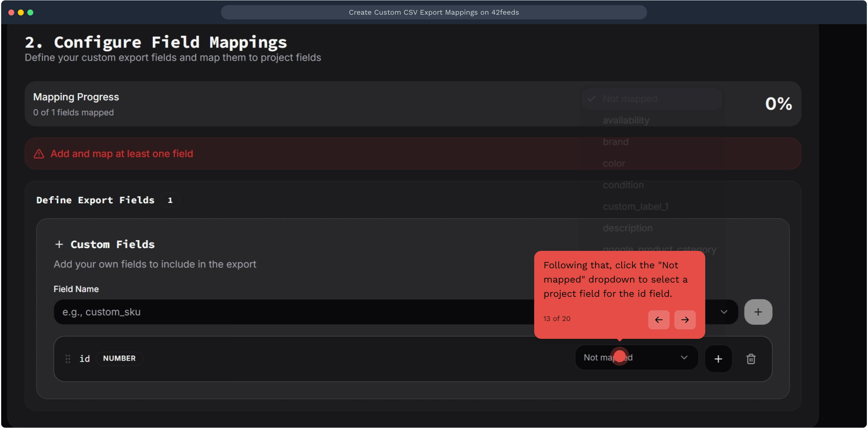This screenshot has height=428, width=868.
Task: Select the "description" field option
Action: 627,228
